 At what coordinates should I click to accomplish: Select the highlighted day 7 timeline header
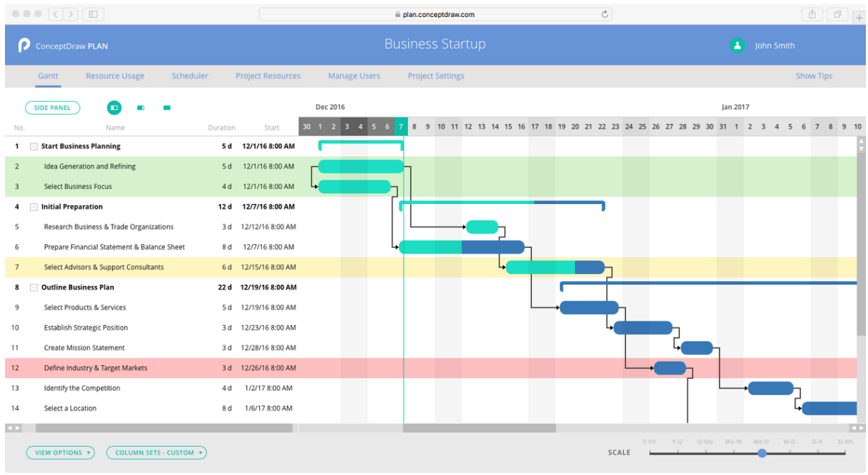401,127
